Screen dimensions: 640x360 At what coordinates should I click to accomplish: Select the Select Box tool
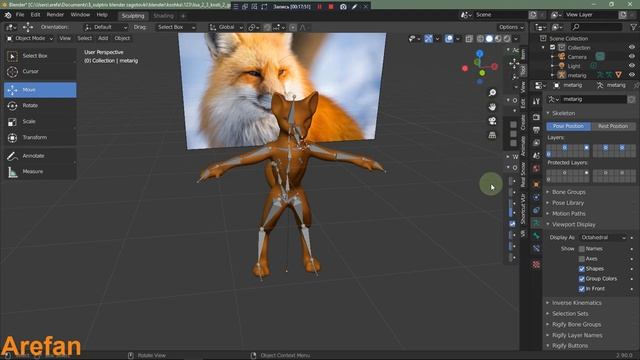[40, 56]
